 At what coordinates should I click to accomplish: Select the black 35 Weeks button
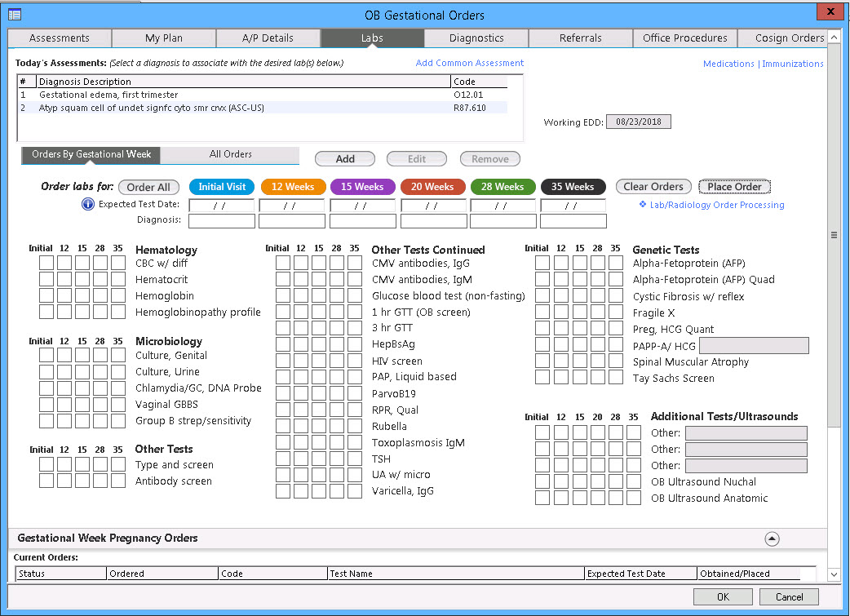coord(573,187)
